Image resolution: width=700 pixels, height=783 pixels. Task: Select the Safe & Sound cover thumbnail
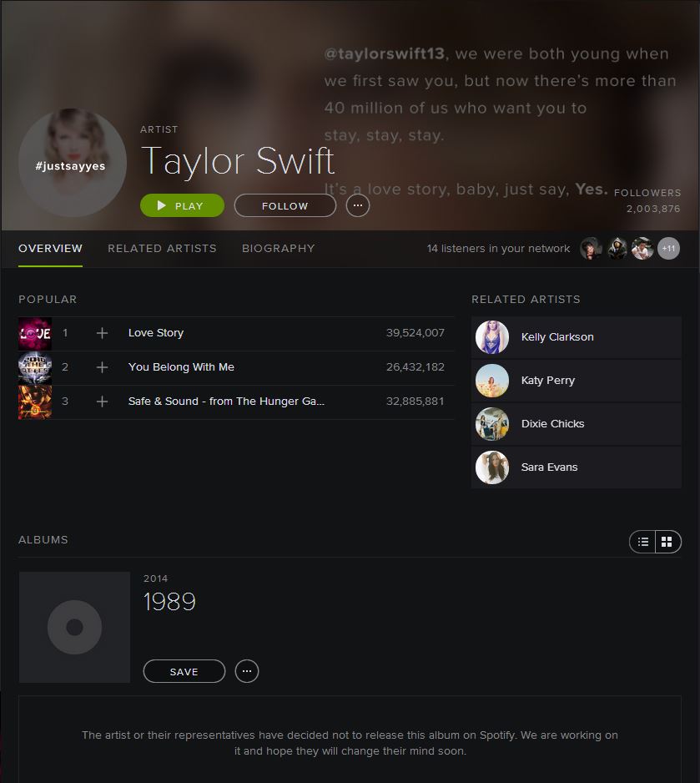coord(35,402)
